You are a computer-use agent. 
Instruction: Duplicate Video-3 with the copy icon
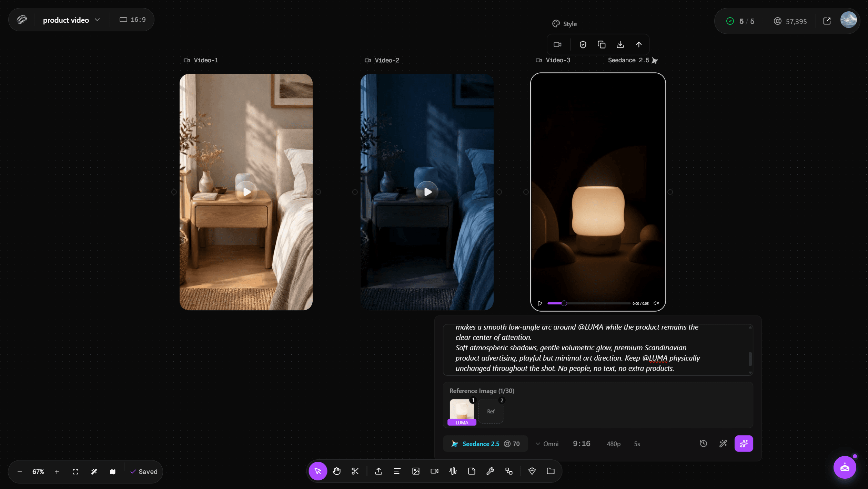[602, 44]
